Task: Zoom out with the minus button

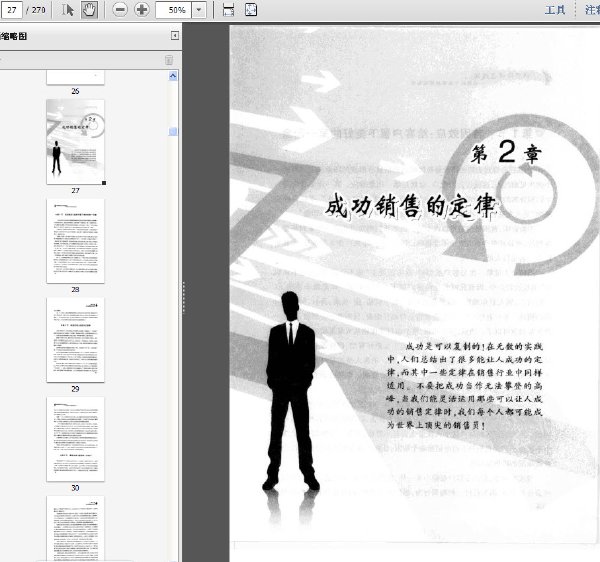Action: tap(120, 10)
